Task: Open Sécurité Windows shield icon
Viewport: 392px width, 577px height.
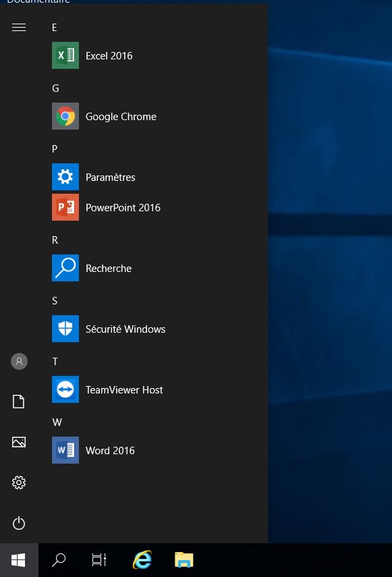Action: coord(65,329)
